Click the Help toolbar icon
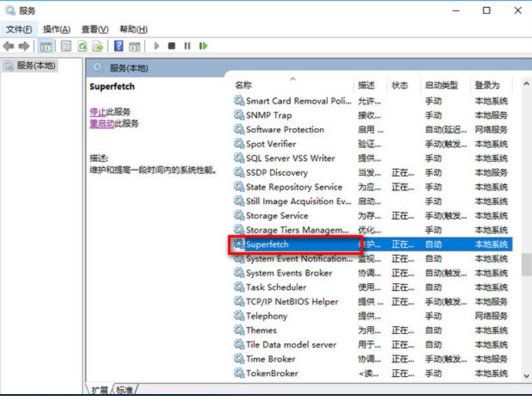The height and width of the screenshot is (396, 532). pyautogui.click(x=117, y=46)
